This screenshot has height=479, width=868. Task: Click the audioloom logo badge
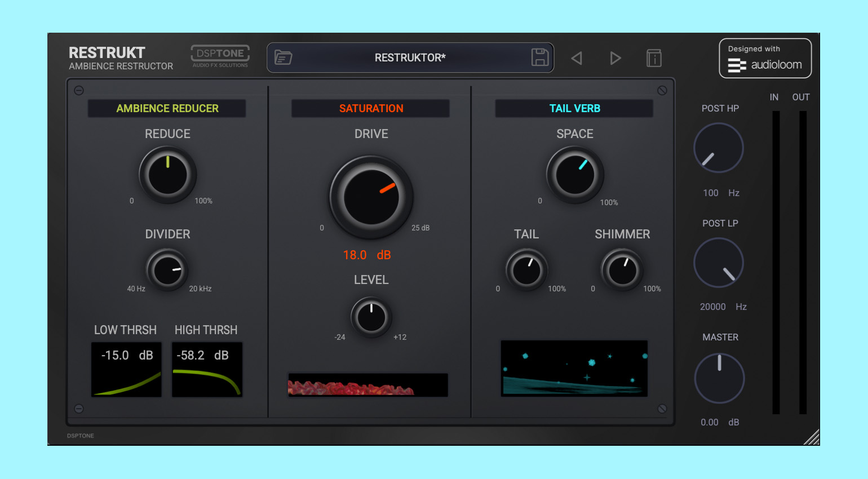[x=765, y=58]
